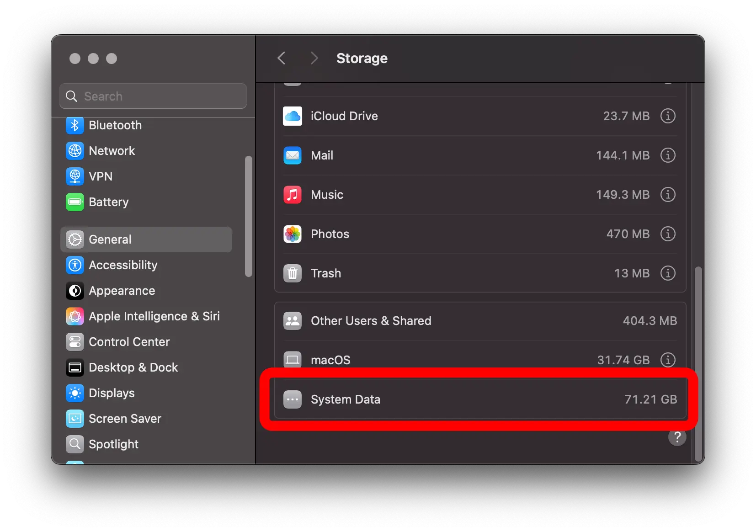Select Accessibility in the sidebar
The height and width of the screenshot is (532, 756).
point(146,265)
